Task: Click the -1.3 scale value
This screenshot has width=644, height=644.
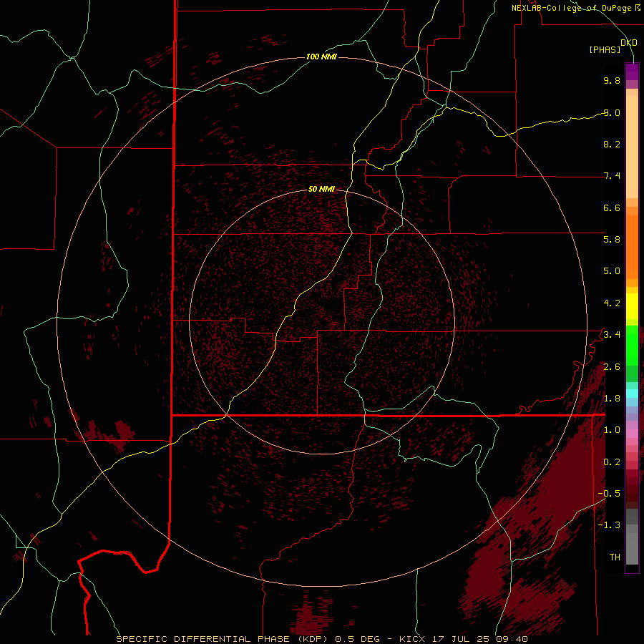Action: [x=609, y=525]
